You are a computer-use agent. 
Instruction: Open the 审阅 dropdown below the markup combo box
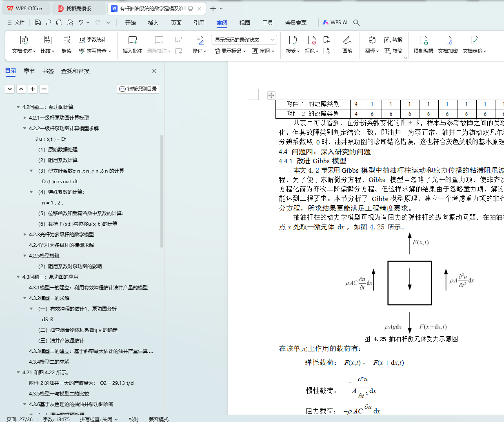[x=263, y=51]
